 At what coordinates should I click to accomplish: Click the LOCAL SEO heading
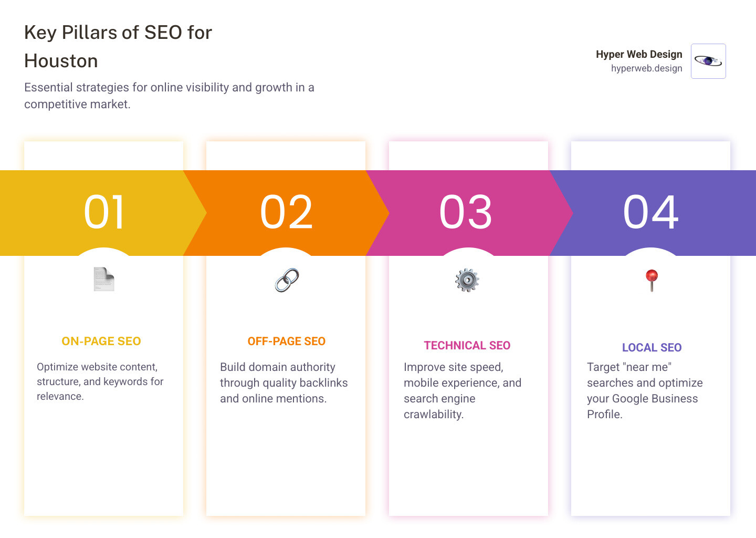point(652,348)
